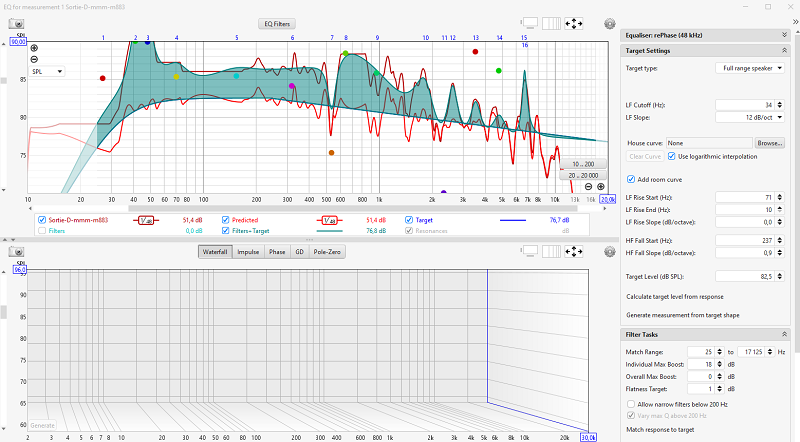800x442 pixels.
Task: Switch to the GD tab
Action: (299, 252)
